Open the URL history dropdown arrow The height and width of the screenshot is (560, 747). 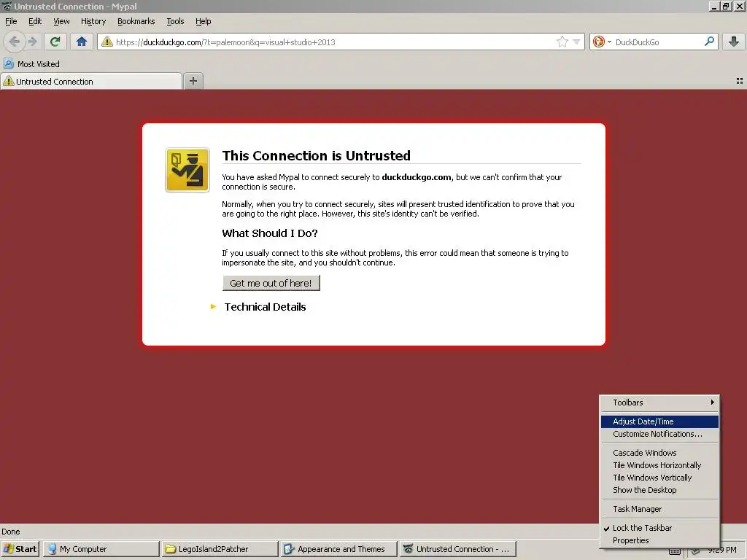[x=576, y=42]
